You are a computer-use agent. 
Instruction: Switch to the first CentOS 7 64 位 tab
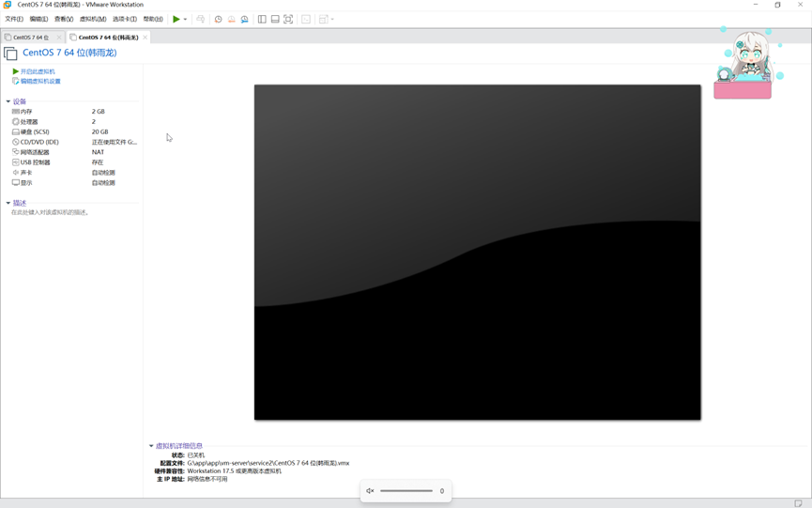point(31,38)
